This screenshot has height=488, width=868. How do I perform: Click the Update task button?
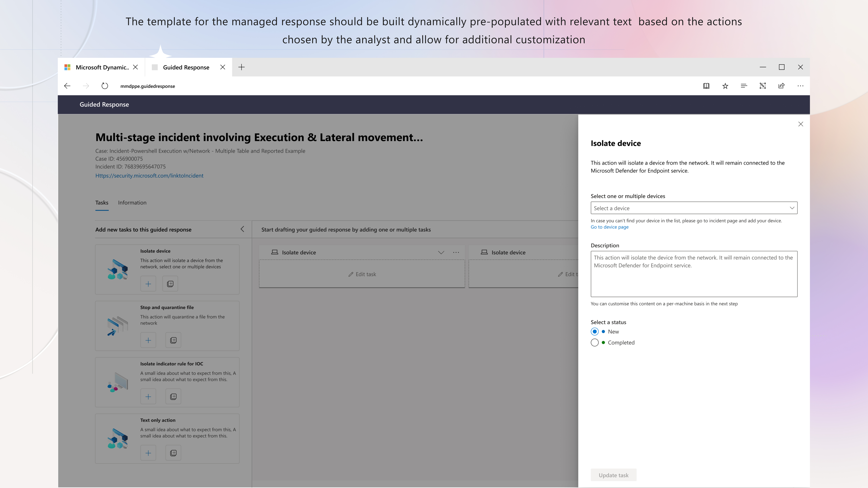click(613, 475)
